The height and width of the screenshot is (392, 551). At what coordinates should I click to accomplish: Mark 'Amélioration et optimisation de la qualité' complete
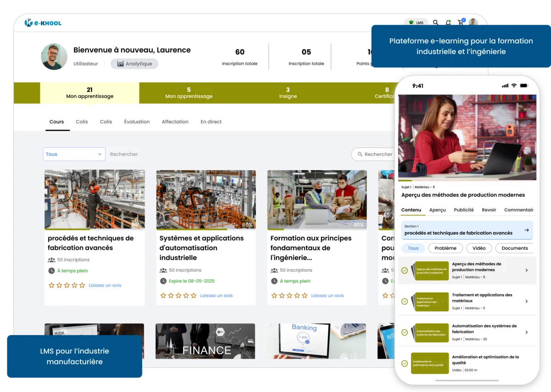point(404,363)
